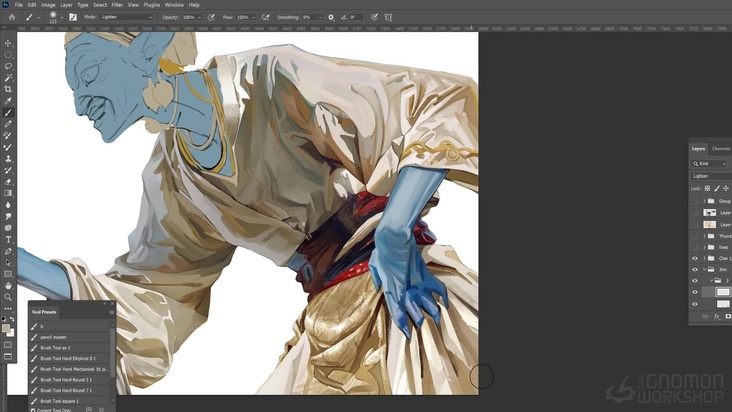Select the Clone Stamp tool
The height and width of the screenshot is (412, 732).
[8, 159]
